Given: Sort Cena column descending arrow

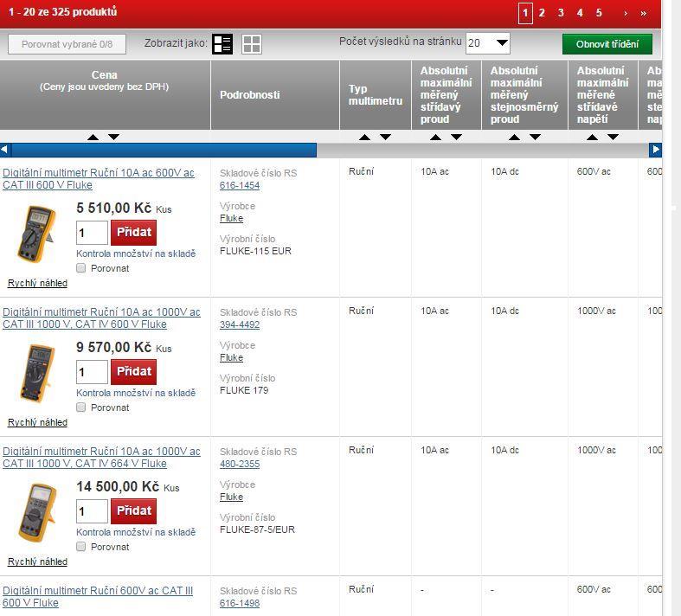Looking at the screenshot, I should pyautogui.click(x=114, y=138).
